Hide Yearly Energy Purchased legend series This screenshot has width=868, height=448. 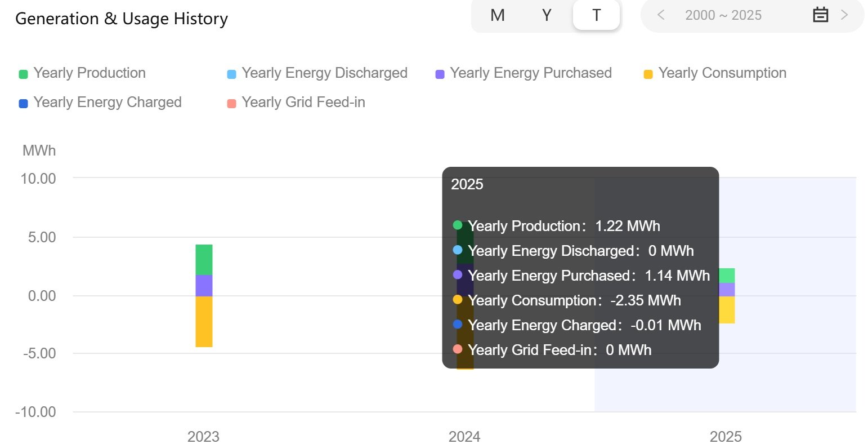click(530, 73)
